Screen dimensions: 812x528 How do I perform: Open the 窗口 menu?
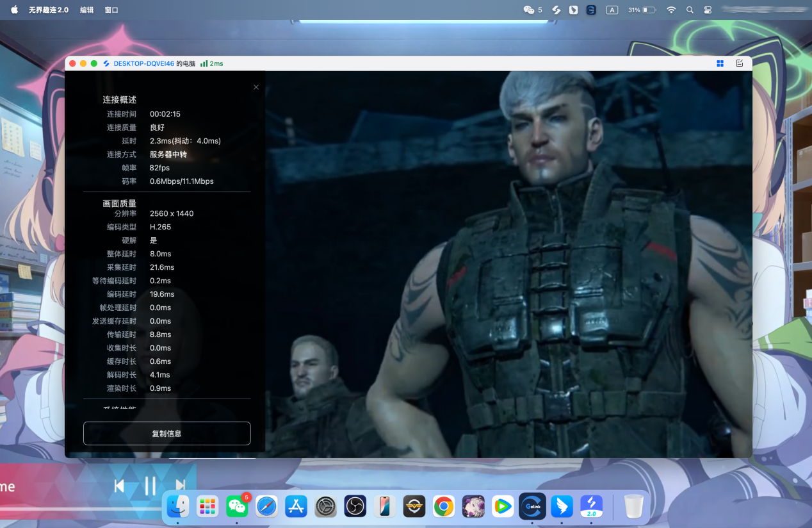(x=111, y=10)
